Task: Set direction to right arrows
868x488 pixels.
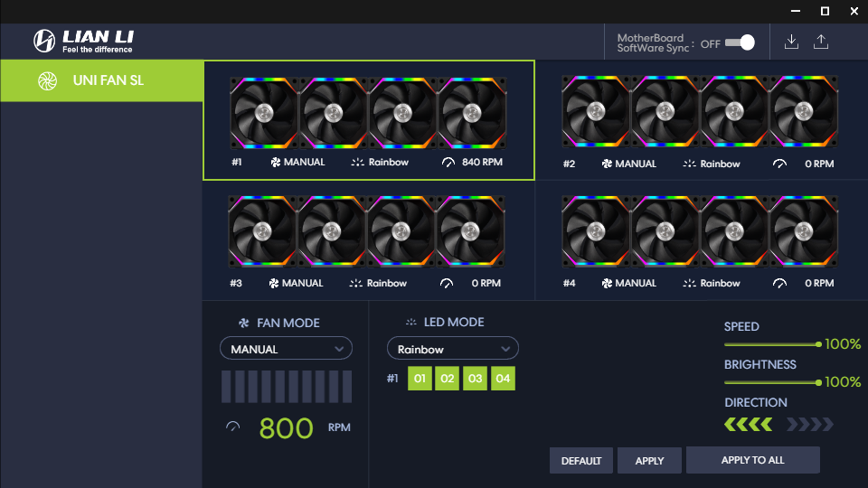Action: 810,425
